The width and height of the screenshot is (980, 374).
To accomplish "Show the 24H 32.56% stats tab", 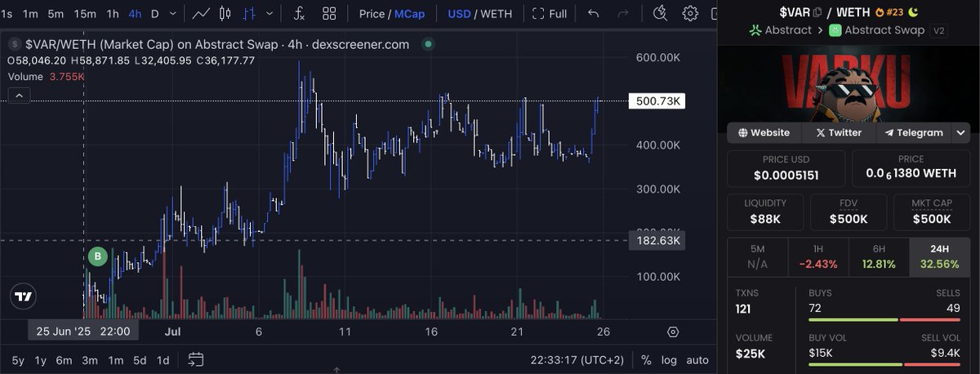I will (x=940, y=256).
